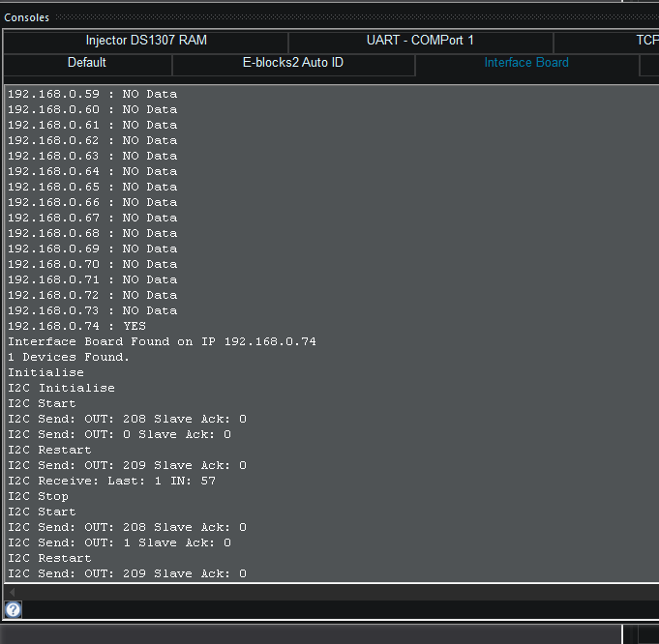Viewport: 659px width, 644px height.
Task: Click the '1 Devices Found.' line
Action: click(69, 357)
